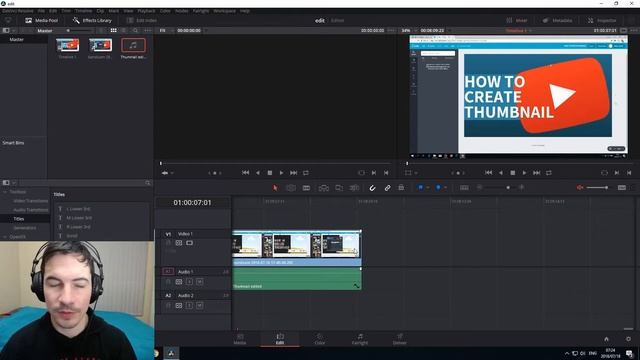Select Audio Transitions in the Effects Library
Image resolution: width=640 pixels, height=360 pixels.
click(x=31, y=210)
